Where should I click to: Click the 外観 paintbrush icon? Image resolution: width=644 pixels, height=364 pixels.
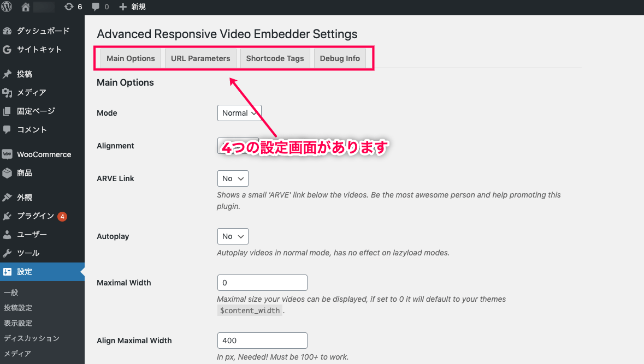(7, 198)
